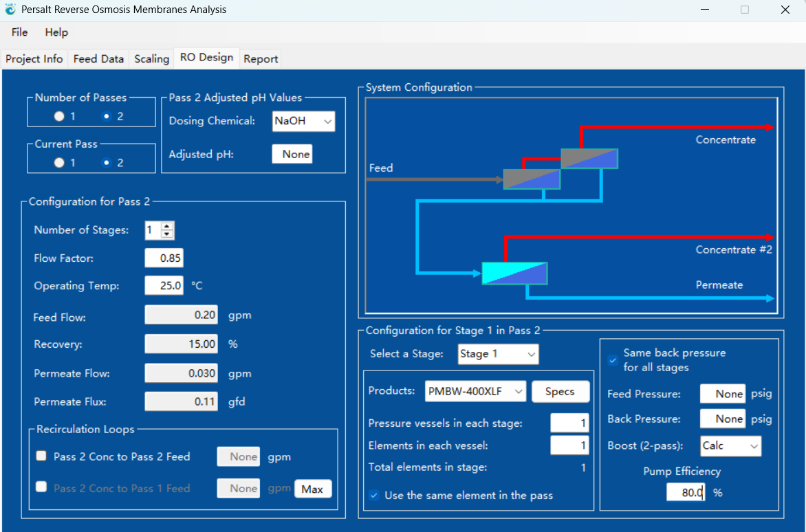Select the RO Design tab
Image resolution: width=806 pixels, height=532 pixels.
point(206,58)
